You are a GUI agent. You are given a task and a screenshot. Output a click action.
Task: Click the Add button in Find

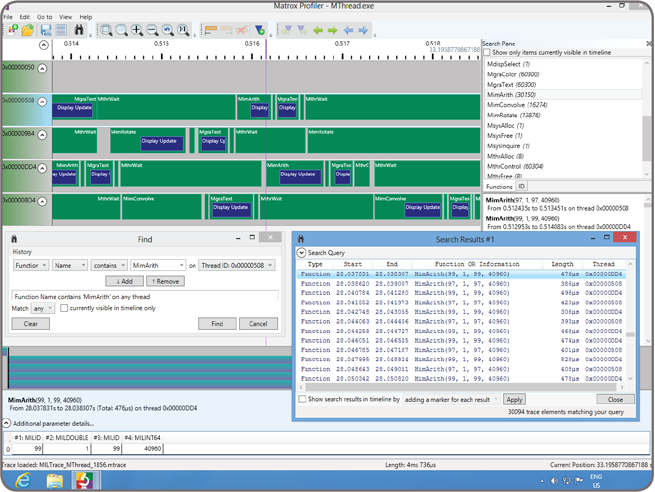(124, 282)
